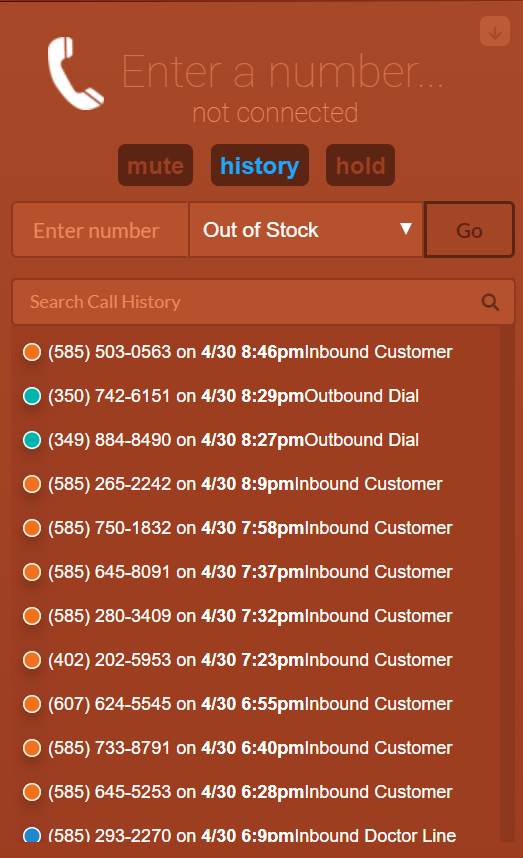Click the white triangle arrow of the dropdown
This screenshot has width=523, height=858.
(x=405, y=229)
